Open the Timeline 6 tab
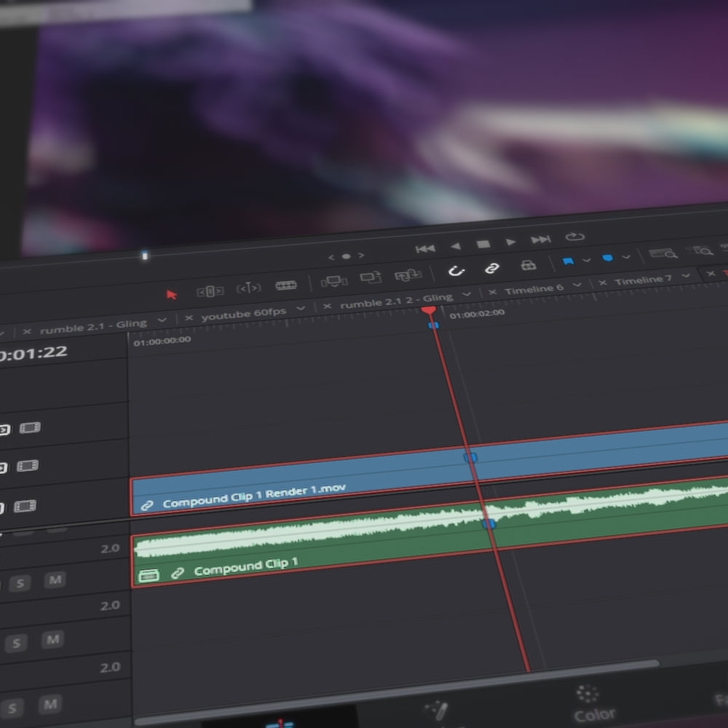The width and height of the screenshot is (728, 728). click(534, 289)
